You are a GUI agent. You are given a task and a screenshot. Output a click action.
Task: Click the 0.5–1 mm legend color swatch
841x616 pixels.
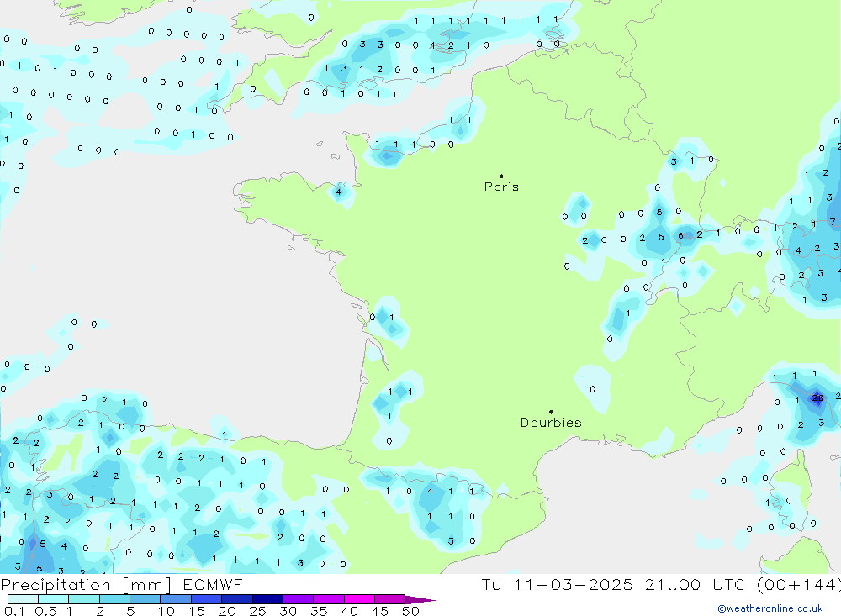(54, 599)
